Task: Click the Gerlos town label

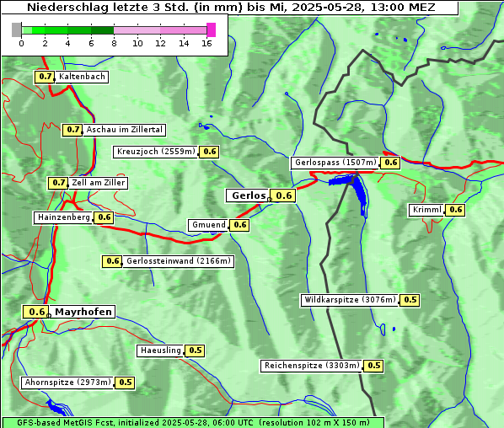Action: tap(248, 195)
